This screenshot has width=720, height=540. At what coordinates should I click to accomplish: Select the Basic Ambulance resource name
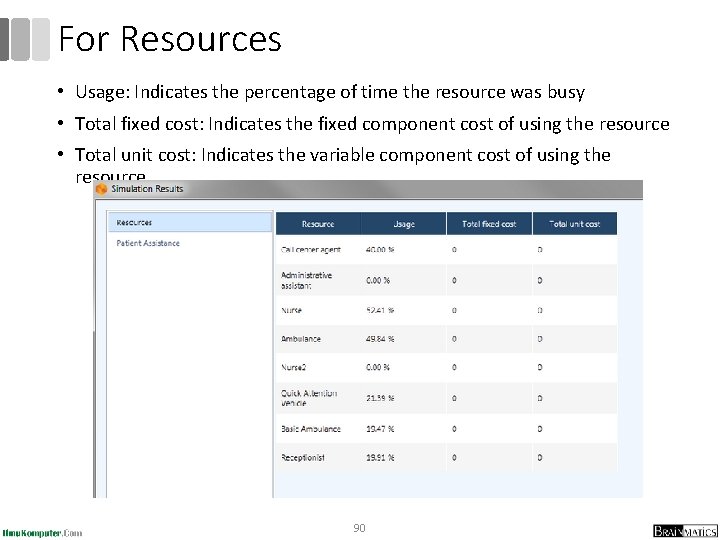311,429
